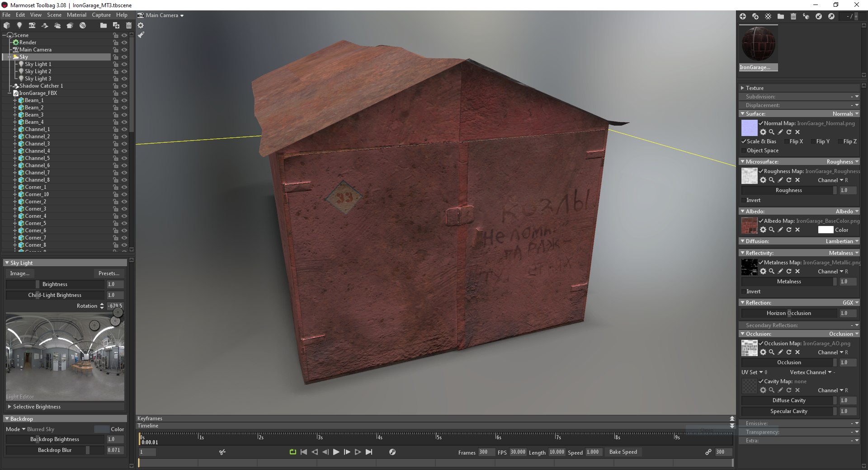Click the Bake Speed button
The width and height of the screenshot is (868, 470).
tap(623, 452)
